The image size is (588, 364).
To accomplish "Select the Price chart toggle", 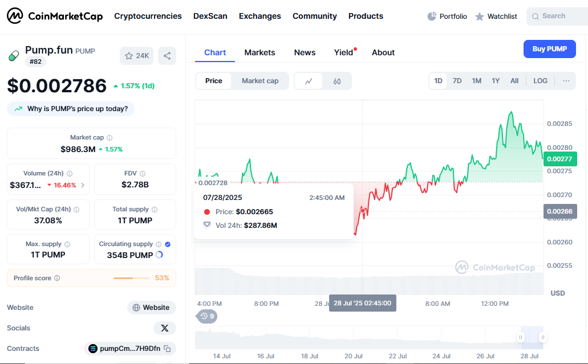I will [213, 81].
